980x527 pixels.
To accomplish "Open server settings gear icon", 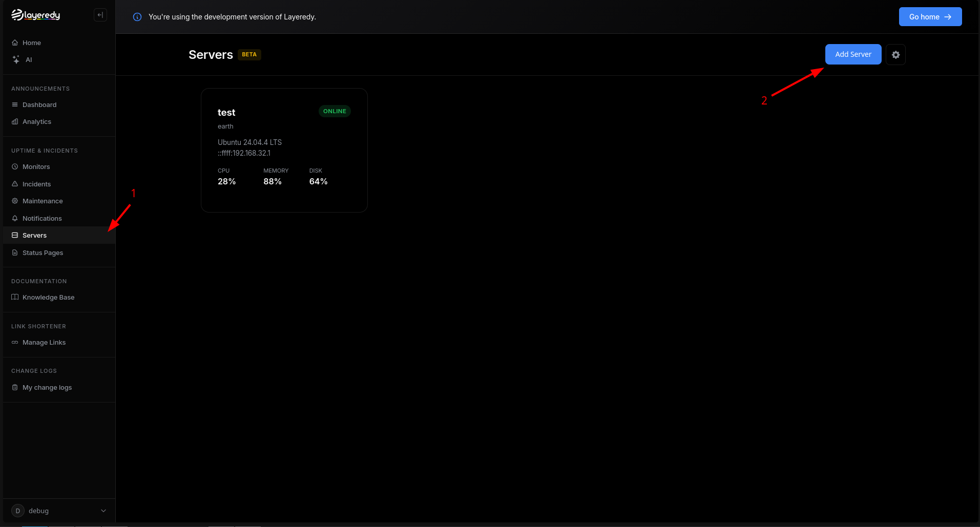I will (x=895, y=55).
